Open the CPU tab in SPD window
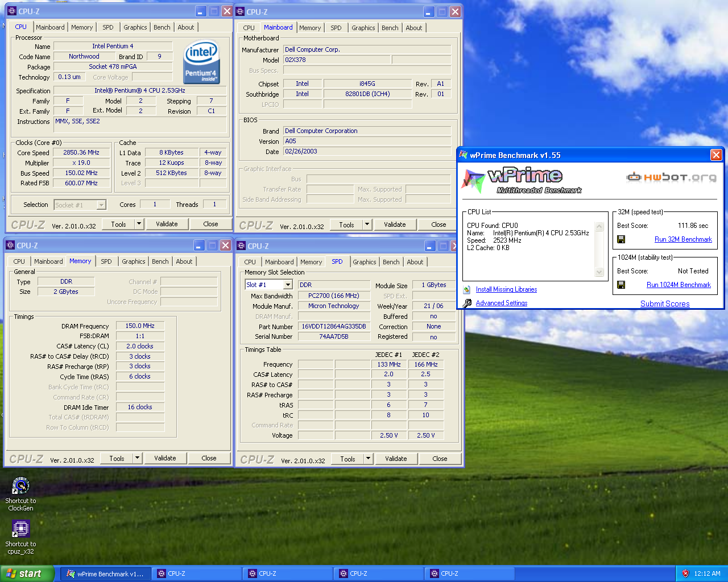 [250, 262]
